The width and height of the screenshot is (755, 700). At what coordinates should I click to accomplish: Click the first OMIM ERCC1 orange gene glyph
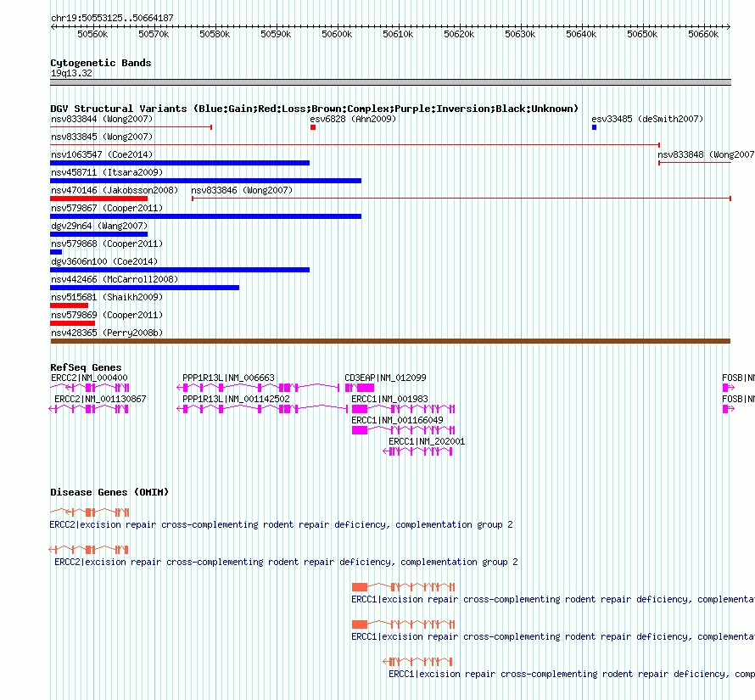[x=403, y=587]
